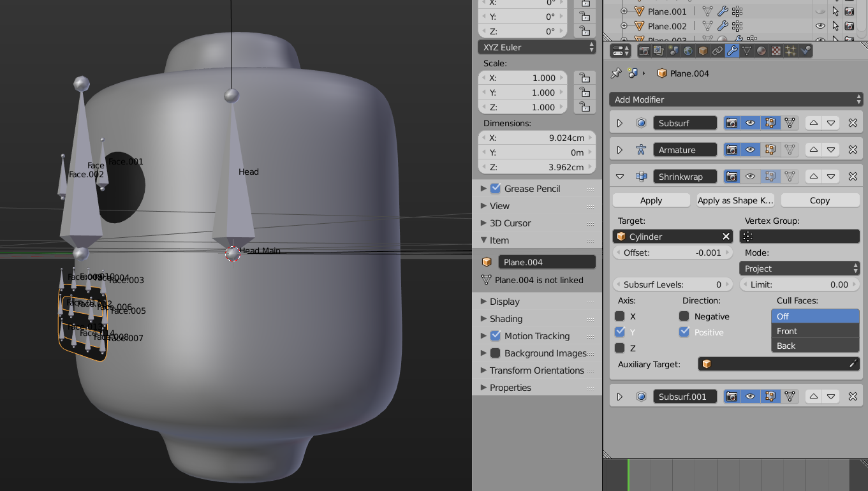The height and width of the screenshot is (491, 868).
Task: Remove the Subsurf.001 modifier with its X
Action: [x=853, y=397]
